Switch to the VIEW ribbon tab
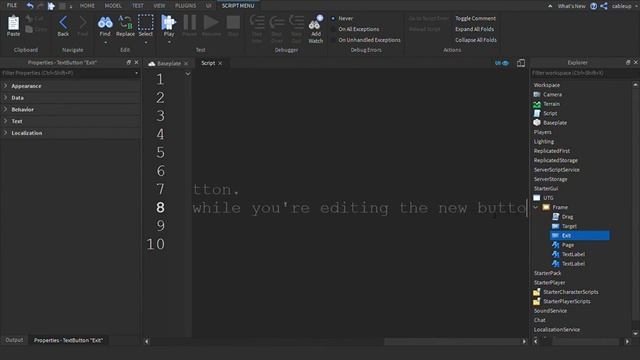The width and height of the screenshot is (640, 360). pyautogui.click(x=159, y=6)
